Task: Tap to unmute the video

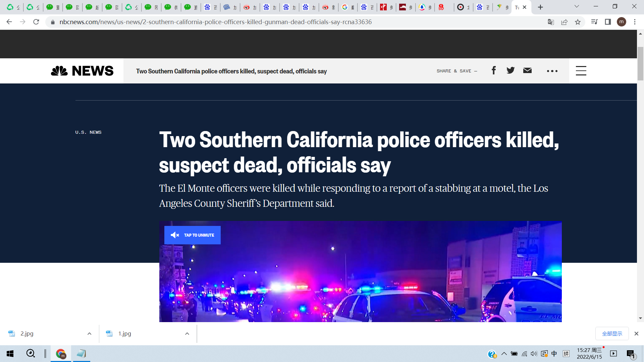Action: [x=193, y=235]
